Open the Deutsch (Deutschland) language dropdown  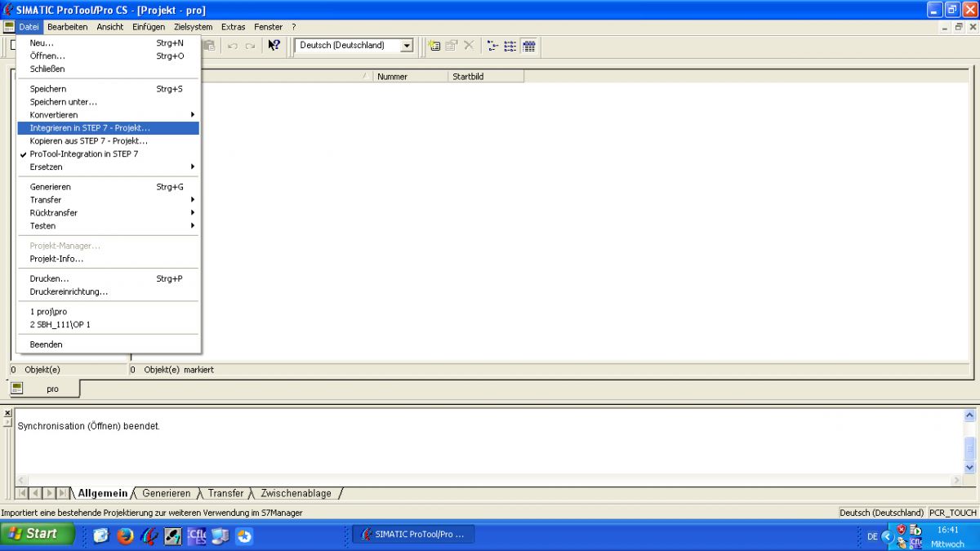pyautogui.click(x=407, y=46)
